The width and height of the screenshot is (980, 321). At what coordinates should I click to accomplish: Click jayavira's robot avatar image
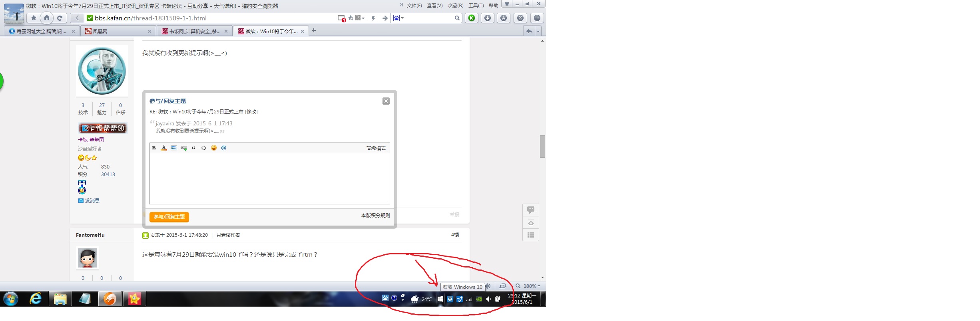[x=102, y=71]
